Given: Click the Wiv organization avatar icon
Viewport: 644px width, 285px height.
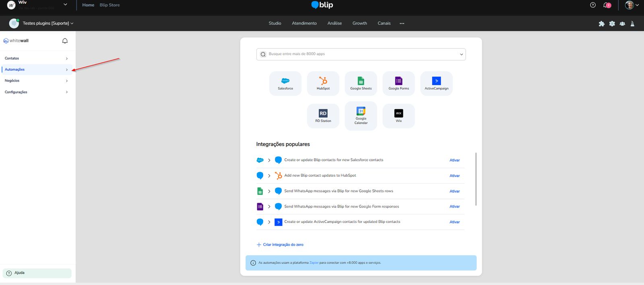Looking at the screenshot, I should [11, 5].
